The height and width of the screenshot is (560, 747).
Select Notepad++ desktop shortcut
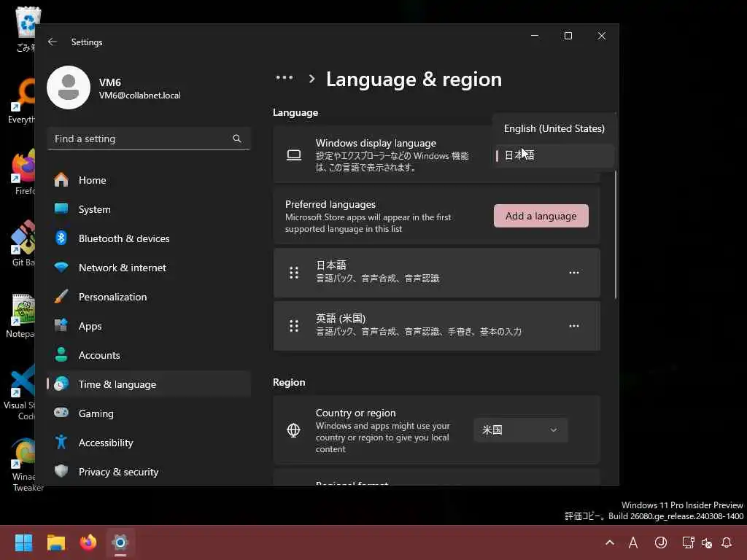(x=21, y=316)
